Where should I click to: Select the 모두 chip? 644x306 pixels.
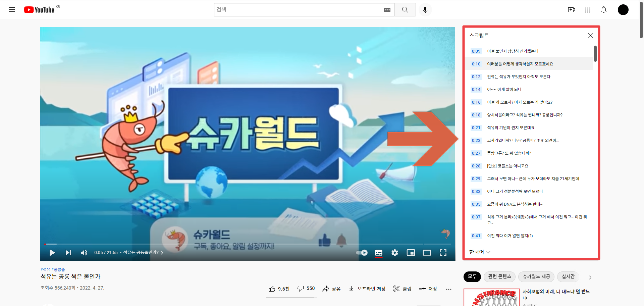coord(472,276)
